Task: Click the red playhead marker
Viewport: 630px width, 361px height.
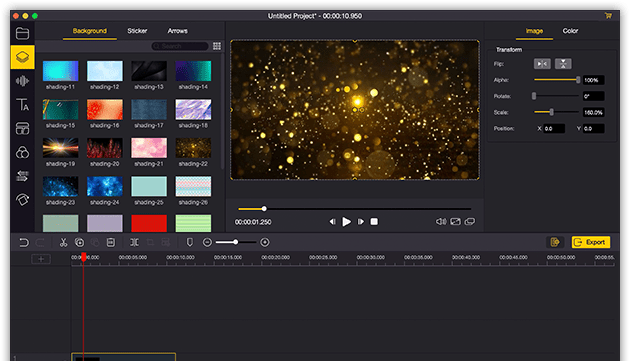Action: pos(84,257)
